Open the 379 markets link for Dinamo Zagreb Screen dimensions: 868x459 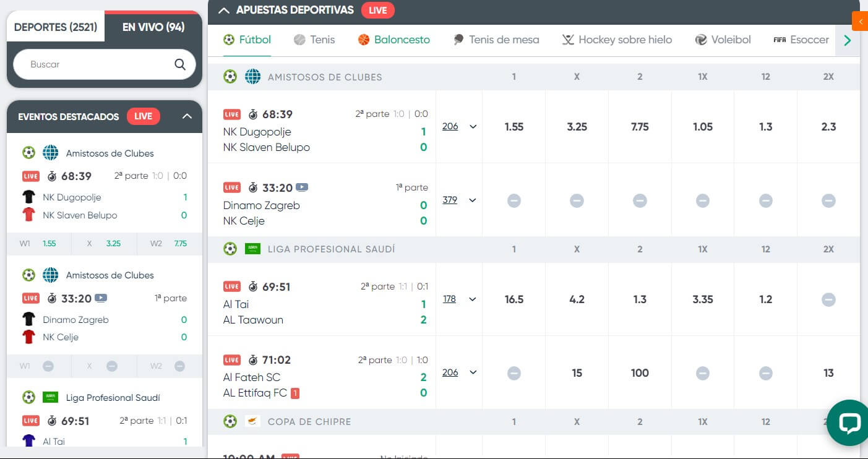[450, 200]
